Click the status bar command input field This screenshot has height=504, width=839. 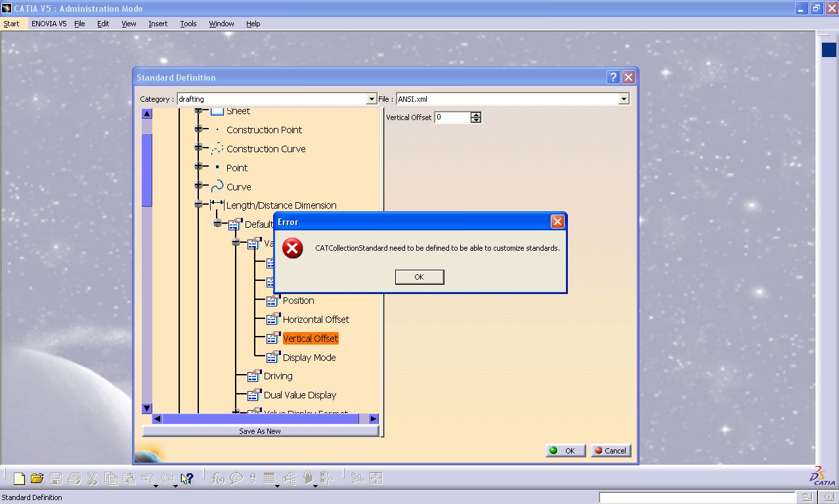(697, 497)
